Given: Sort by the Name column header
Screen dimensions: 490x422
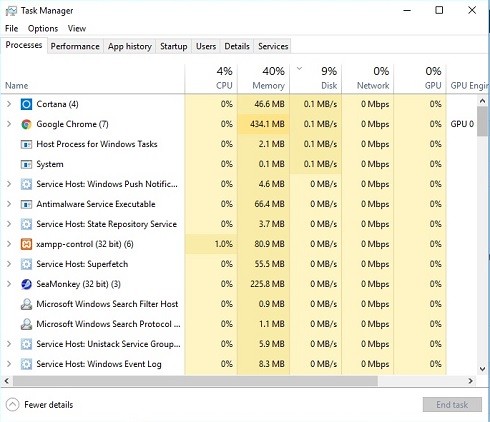Looking at the screenshot, I should tap(92, 79).
